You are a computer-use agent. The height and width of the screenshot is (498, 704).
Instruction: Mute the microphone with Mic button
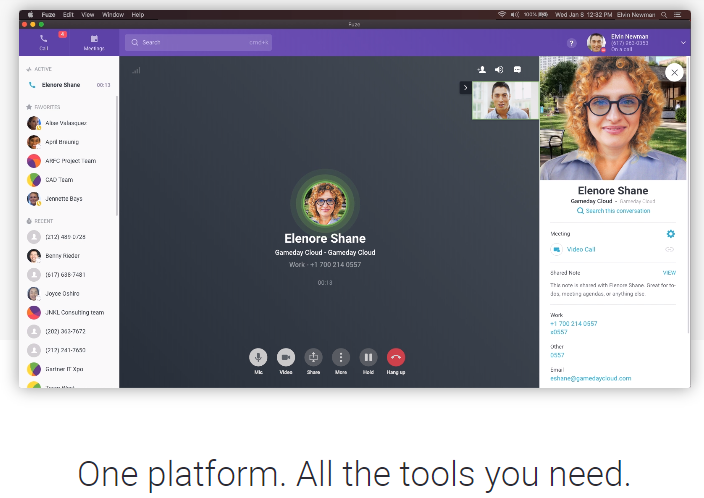258,357
